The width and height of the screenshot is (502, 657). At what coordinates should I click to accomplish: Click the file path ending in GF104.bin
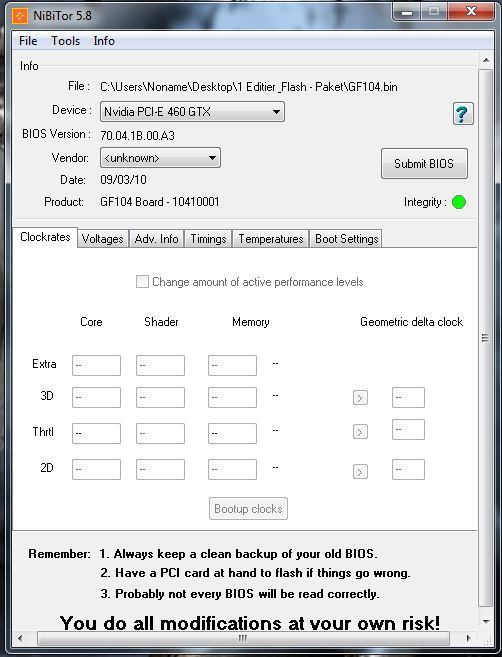click(x=249, y=87)
